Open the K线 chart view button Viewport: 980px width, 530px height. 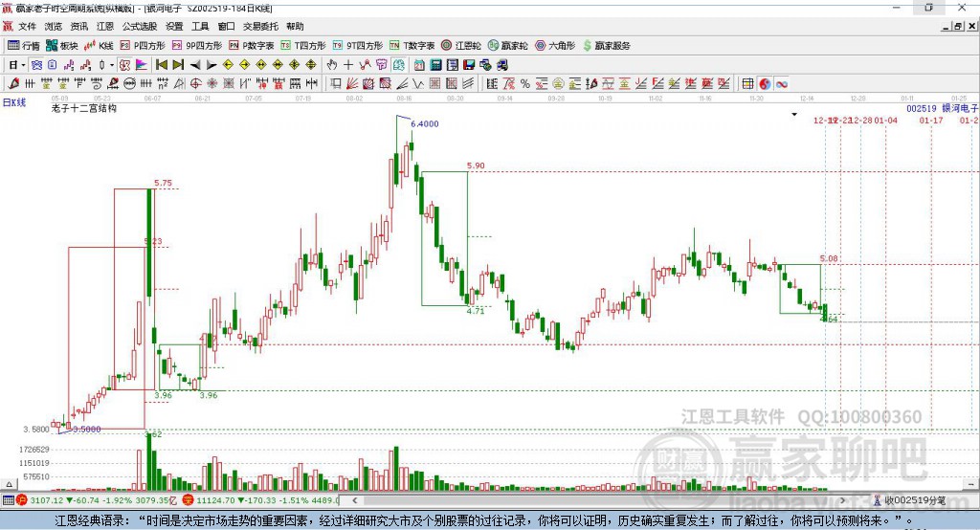(x=99, y=46)
